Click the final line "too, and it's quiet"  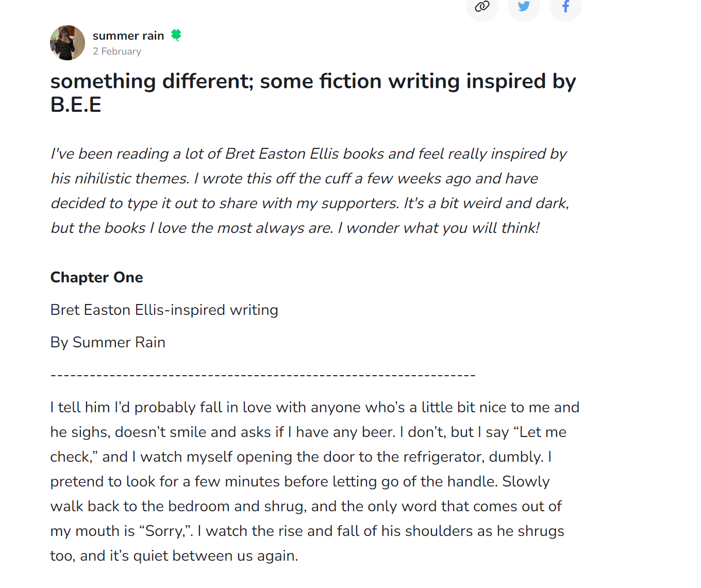(x=174, y=556)
